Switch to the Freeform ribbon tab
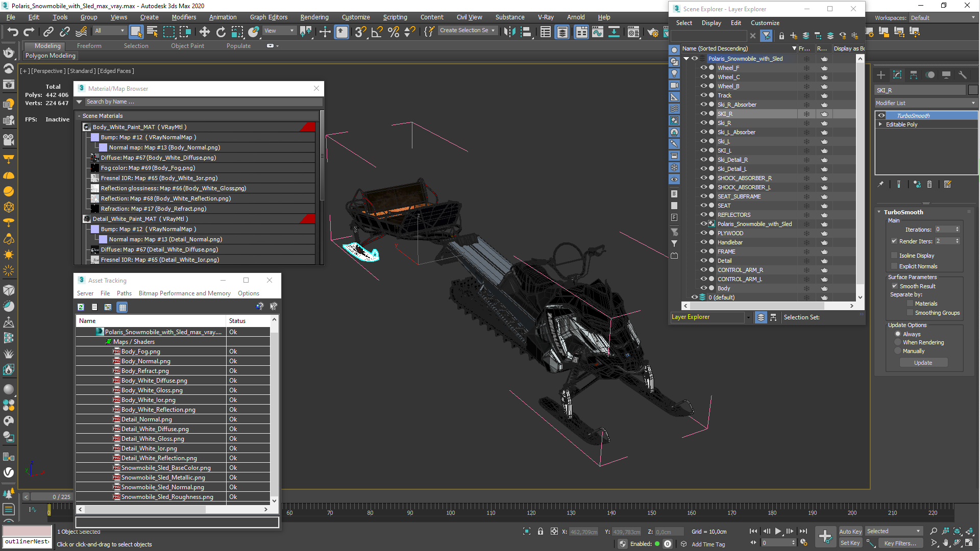The width and height of the screenshot is (980, 551). [x=89, y=46]
